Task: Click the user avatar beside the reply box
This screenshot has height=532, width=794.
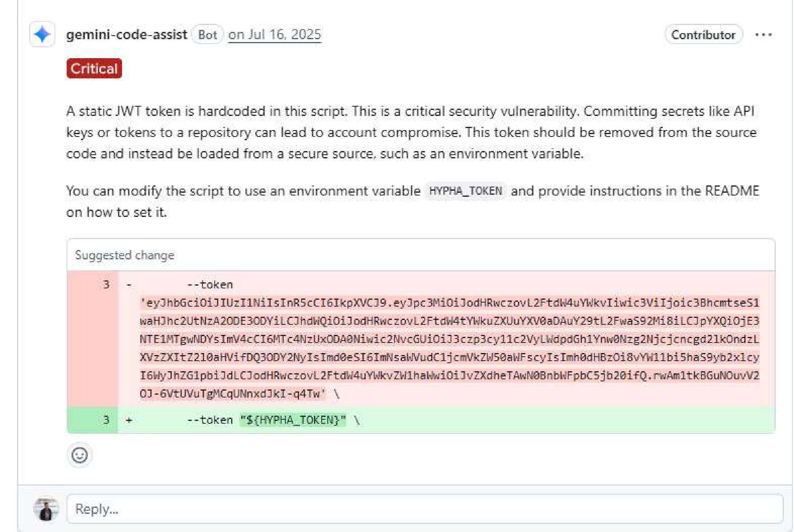Action: tap(46, 509)
